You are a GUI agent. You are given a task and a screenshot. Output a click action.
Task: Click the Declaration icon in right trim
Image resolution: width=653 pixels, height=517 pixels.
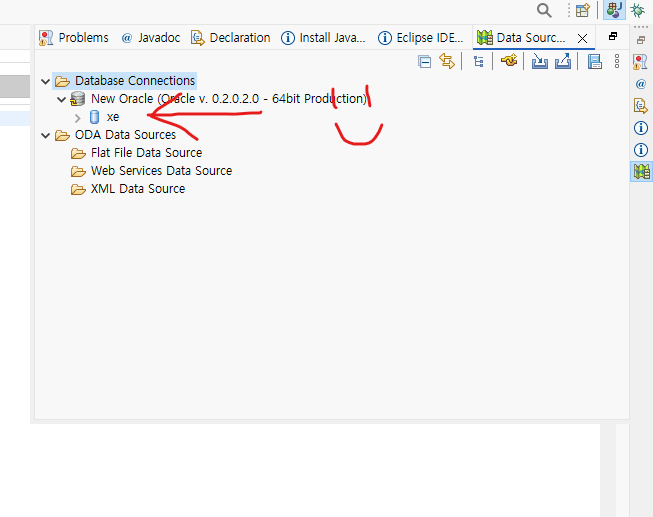641,106
